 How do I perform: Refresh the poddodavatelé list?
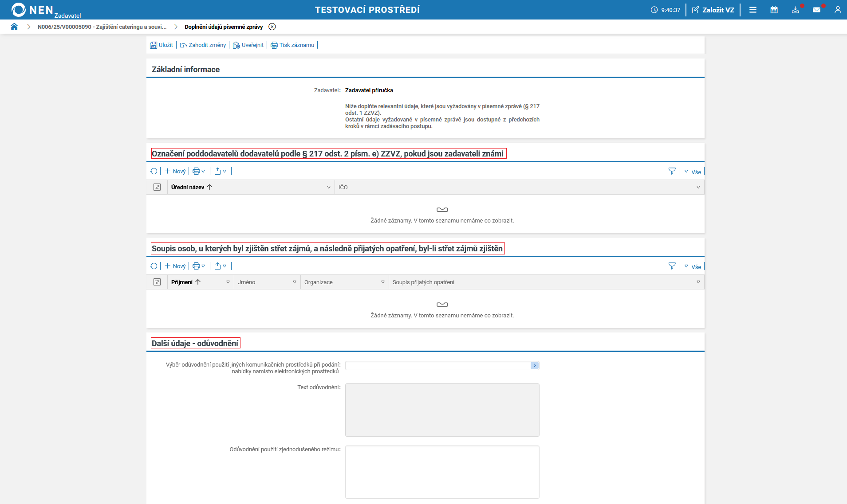pyautogui.click(x=154, y=171)
